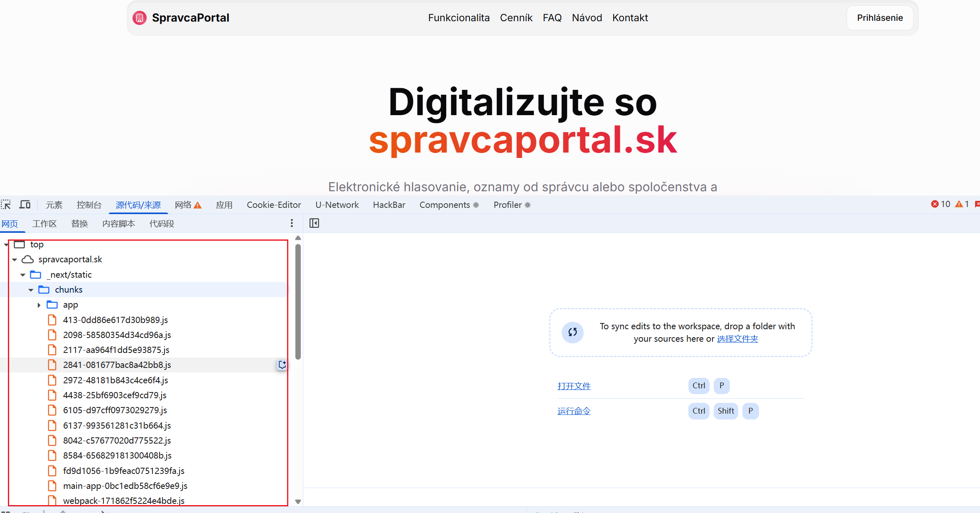Switch to the 代码段 Snippets subtab

point(162,224)
